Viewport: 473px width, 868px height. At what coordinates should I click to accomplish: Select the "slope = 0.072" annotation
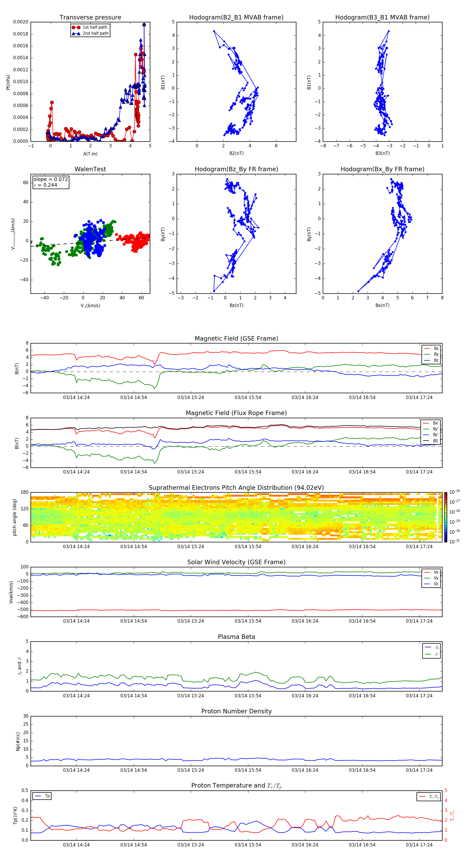pos(50,179)
